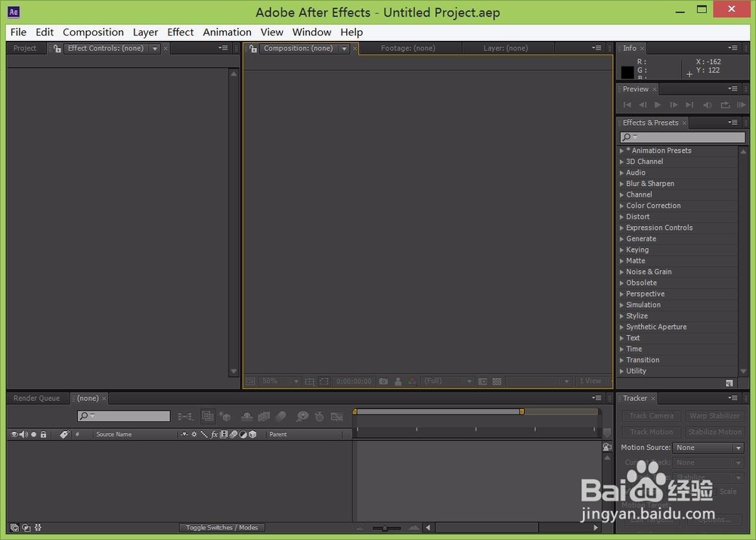The image size is (756, 540).
Task: Click Next Frame in Preview panel
Action: pos(674,104)
